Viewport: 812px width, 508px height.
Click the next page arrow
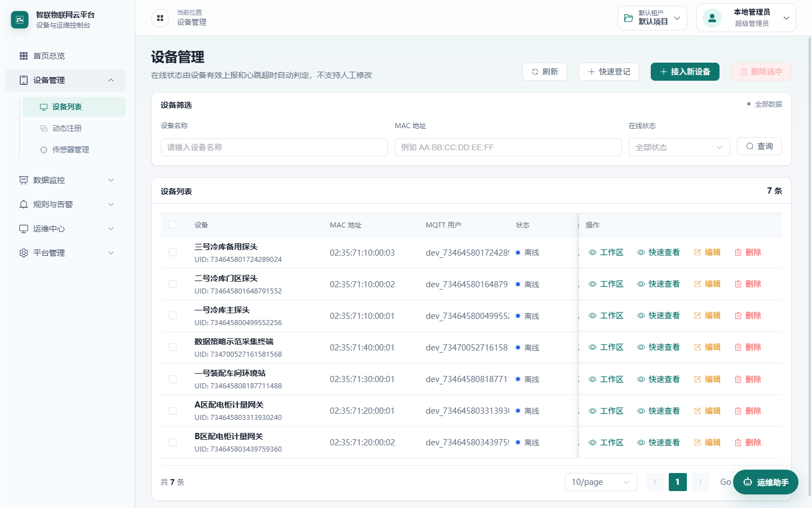pyautogui.click(x=700, y=482)
